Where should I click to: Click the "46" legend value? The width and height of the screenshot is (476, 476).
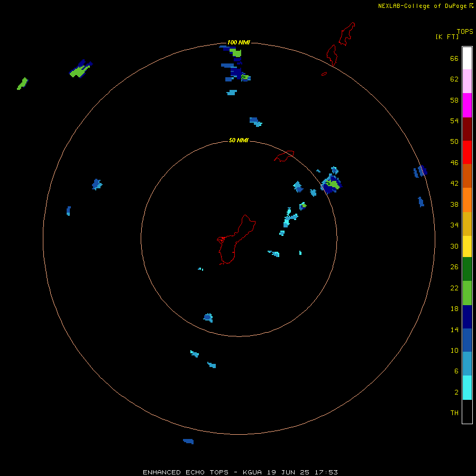point(454,163)
